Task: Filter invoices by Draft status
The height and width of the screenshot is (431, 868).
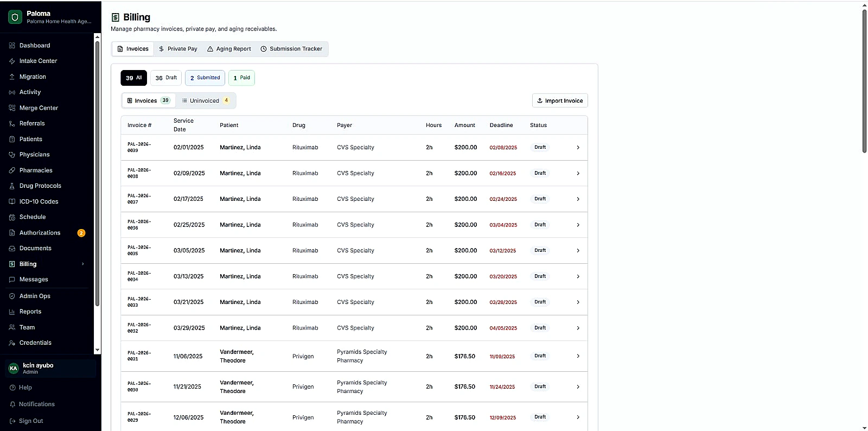Action: point(166,78)
